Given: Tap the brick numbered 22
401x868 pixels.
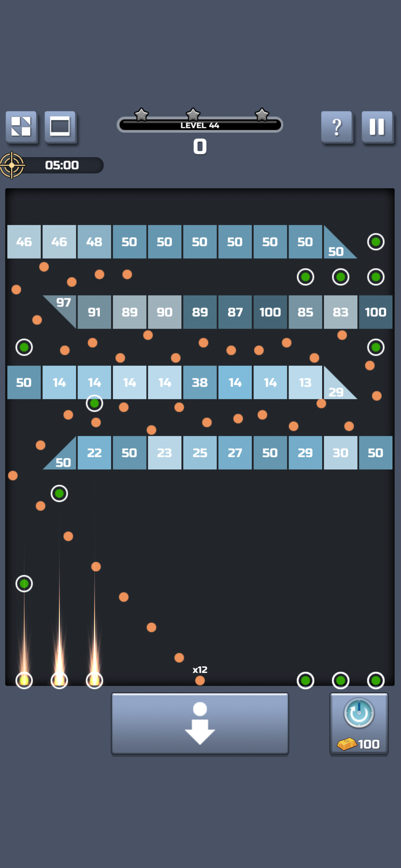Looking at the screenshot, I should pos(94,452).
